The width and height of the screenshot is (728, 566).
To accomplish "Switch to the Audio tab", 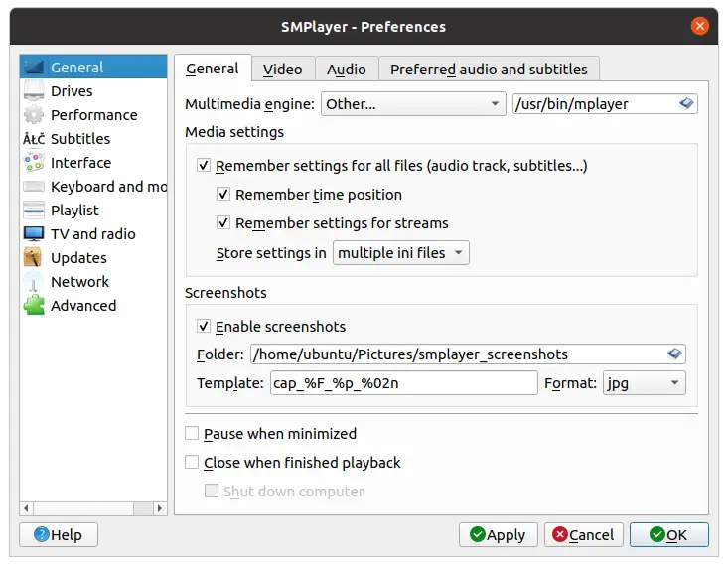I will (347, 70).
